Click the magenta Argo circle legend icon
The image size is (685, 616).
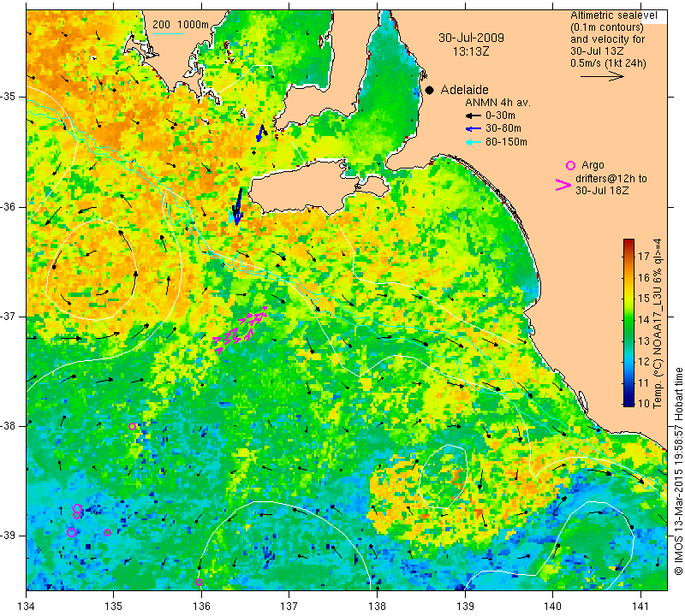(x=570, y=165)
